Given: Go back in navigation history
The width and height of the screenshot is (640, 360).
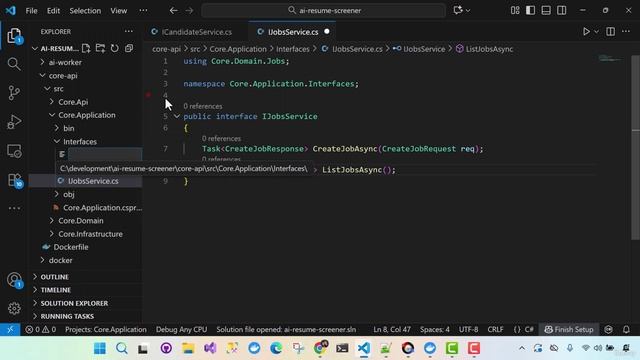Looking at the screenshot, I should click(x=173, y=10).
